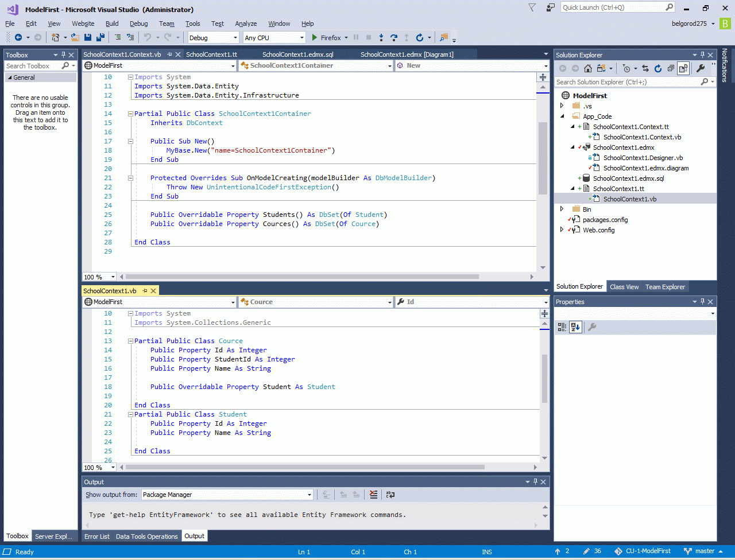The height and width of the screenshot is (560, 735).
Task: Save the current file with the disk icon
Action: [88, 37]
